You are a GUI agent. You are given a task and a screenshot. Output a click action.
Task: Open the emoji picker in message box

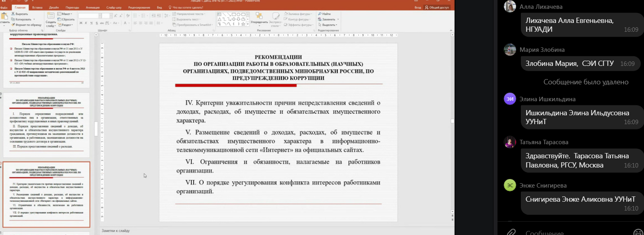[x=638, y=232]
